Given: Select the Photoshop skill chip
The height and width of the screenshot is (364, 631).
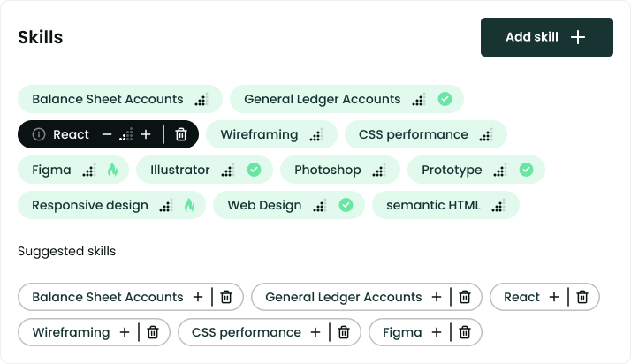Looking at the screenshot, I should [340, 170].
